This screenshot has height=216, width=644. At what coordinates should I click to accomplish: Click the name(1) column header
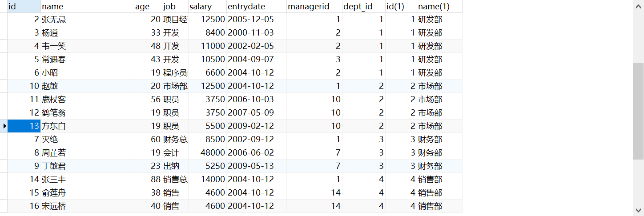click(x=439, y=6)
